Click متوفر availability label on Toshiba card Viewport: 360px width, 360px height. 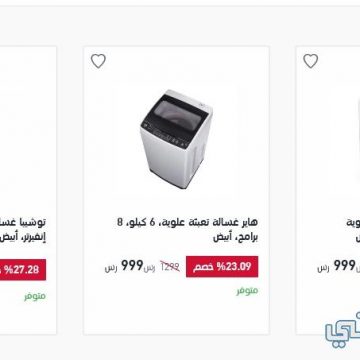point(35,296)
